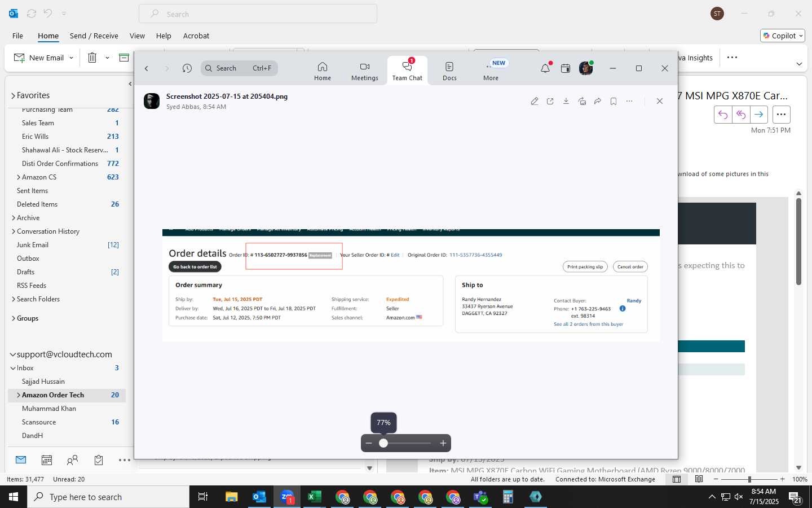Open image in new window icon
The height and width of the screenshot is (508, 812).
[x=550, y=101]
